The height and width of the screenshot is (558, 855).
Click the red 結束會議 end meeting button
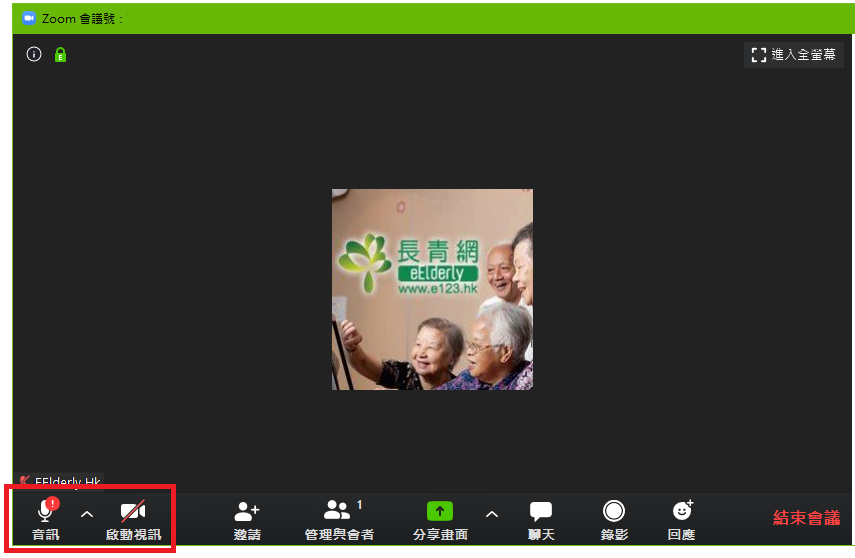tap(806, 518)
